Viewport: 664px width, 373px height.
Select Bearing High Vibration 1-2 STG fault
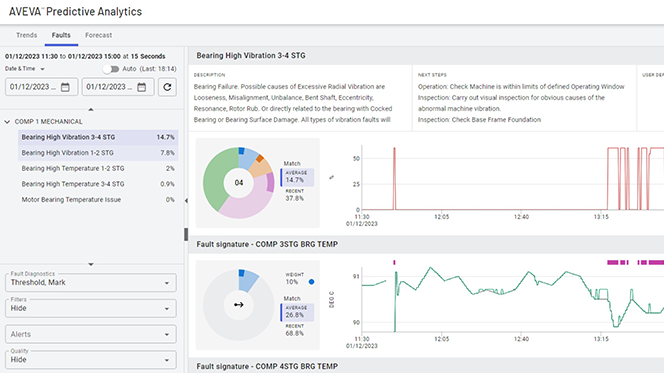[98, 153]
